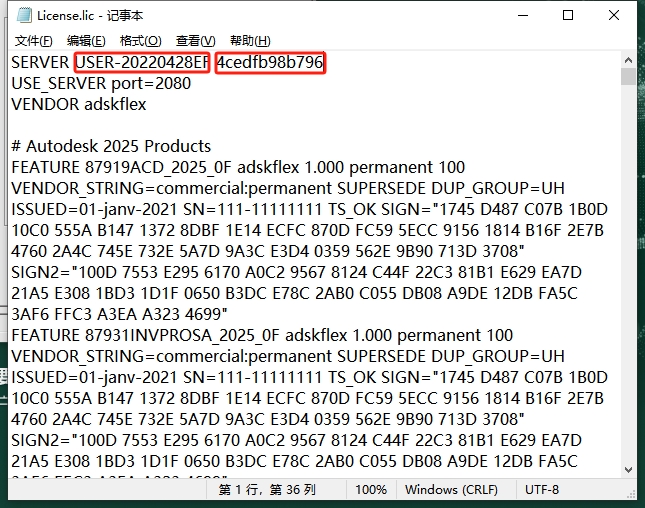Click the scrollbar up arrow
The height and width of the screenshot is (508, 645).
click(628, 60)
